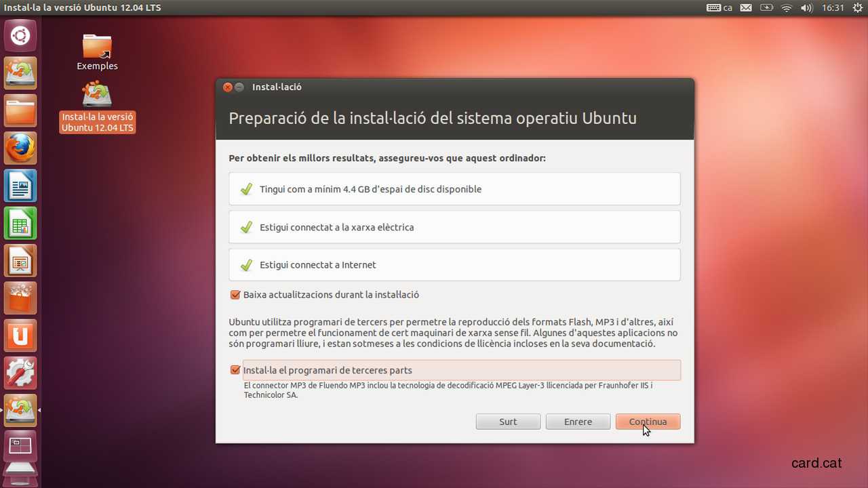Open LibreOffice Writer in launcher
Screen dimensions: 868x488
click(20, 186)
